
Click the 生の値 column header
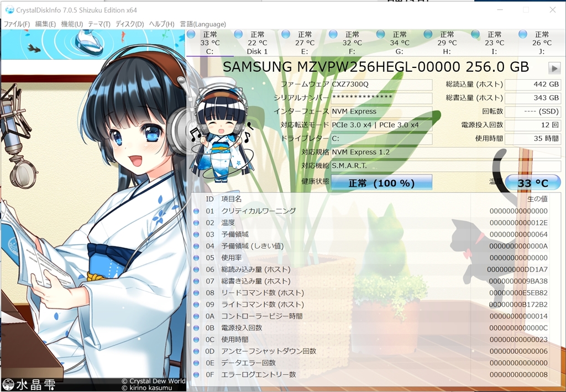[x=537, y=199]
